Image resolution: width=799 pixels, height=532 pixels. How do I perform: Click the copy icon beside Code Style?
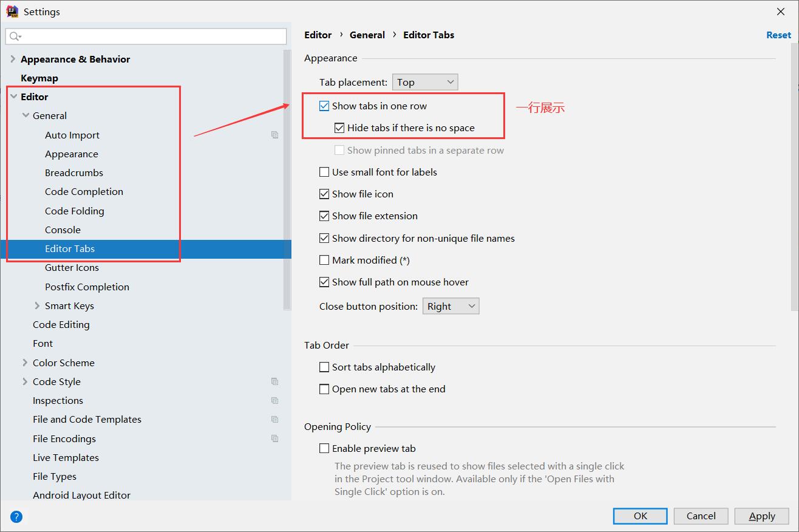(275, 381)
